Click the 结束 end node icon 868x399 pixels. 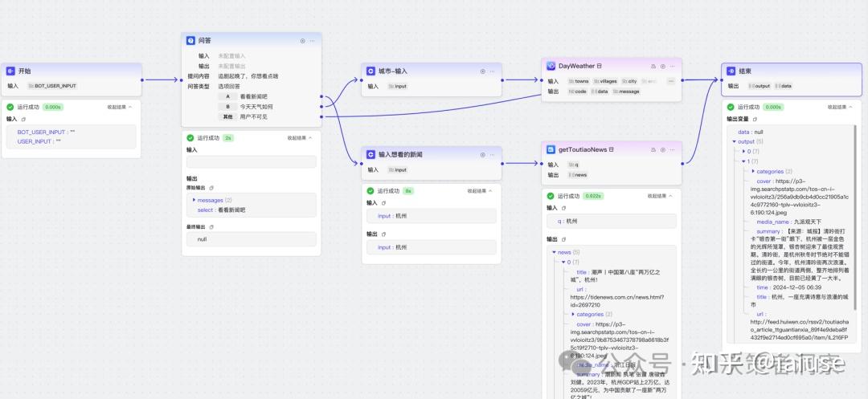731,71
